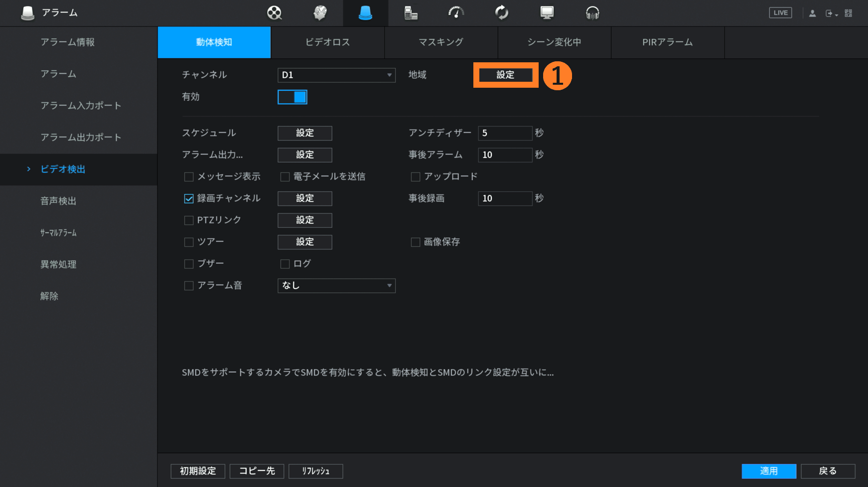Open the headphones audio icon

coord(592,13)
